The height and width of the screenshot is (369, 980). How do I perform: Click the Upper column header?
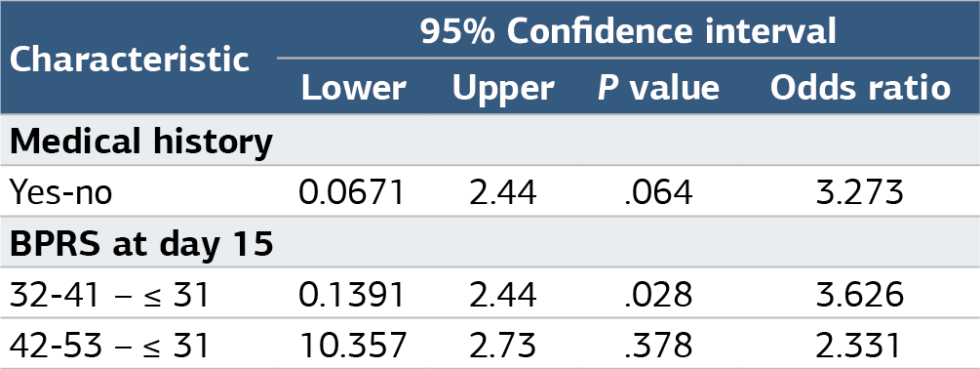[503, 88]
